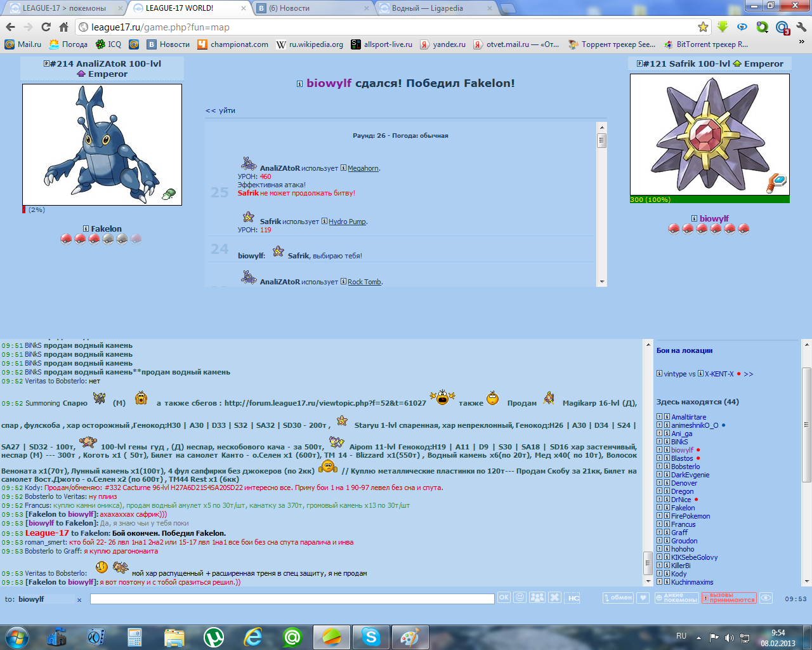Click '>>' to watch vintype vs X-KENT-X battle
The image size is (812, 650).
click(749, 374)
